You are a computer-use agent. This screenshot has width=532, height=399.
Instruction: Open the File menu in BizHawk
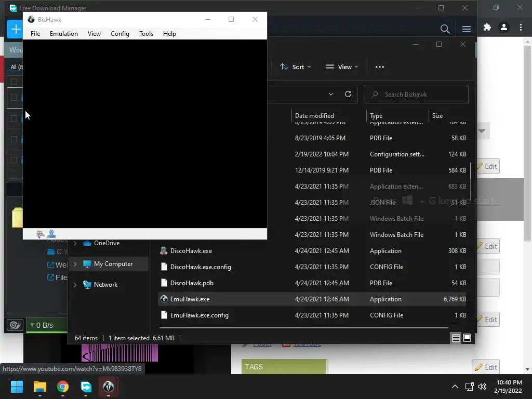point(35,34)
